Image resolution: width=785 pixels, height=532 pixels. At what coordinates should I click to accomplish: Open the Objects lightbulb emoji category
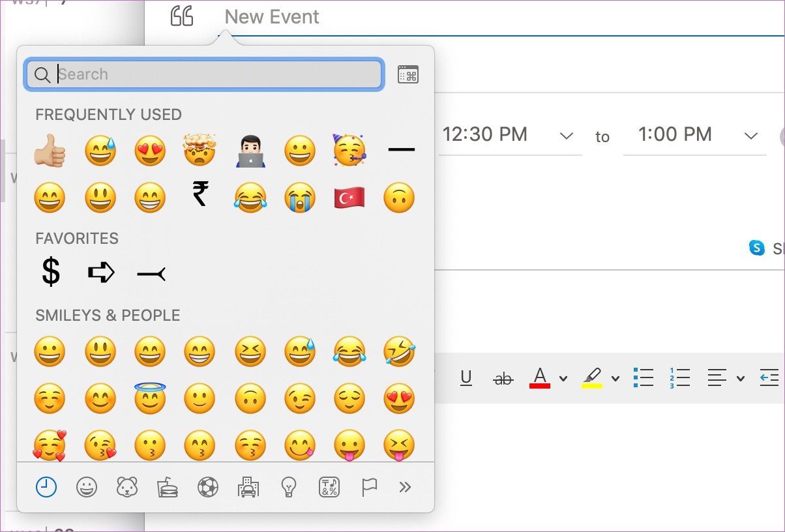tap(289, 486)
